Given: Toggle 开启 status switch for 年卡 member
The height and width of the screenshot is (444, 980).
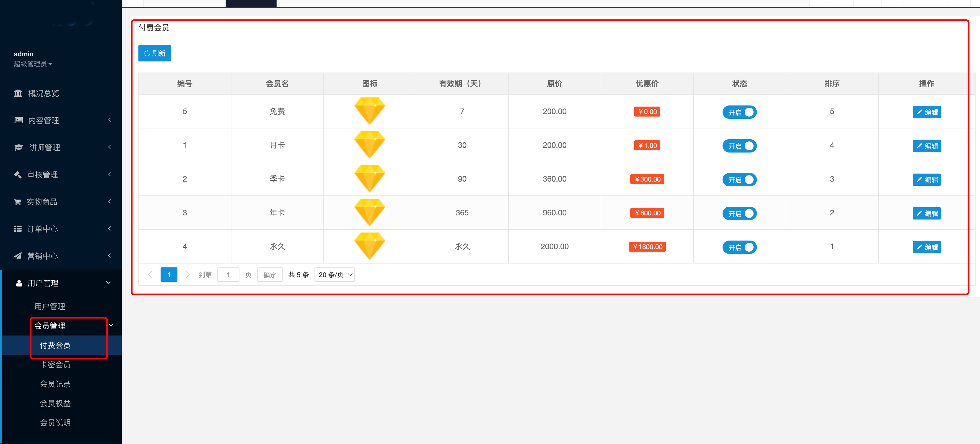Looking at the screenshot, I should [x=739, y=213].
